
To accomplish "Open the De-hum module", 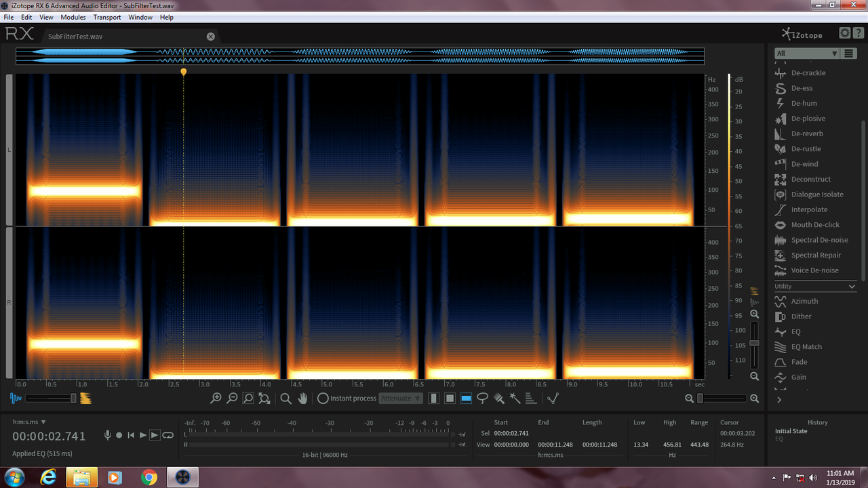I will [795, 103].
